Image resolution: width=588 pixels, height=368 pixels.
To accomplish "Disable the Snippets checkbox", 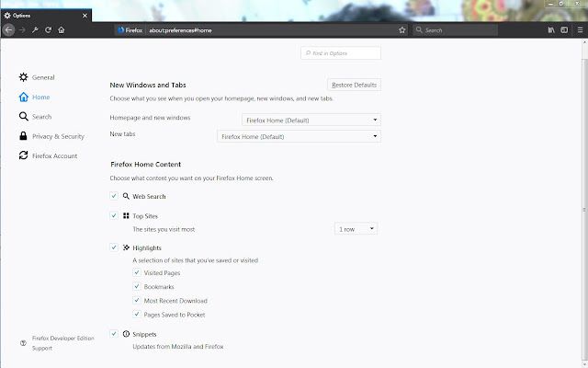I will tap(114, 334).
